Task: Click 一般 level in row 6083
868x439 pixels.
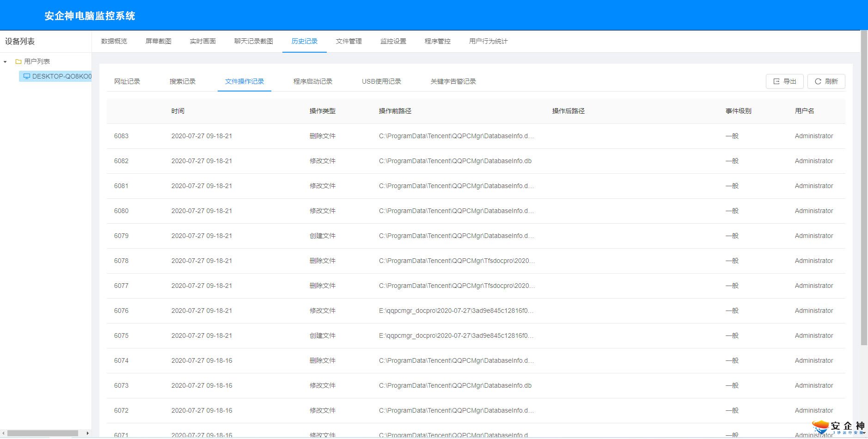Action: click(x=732, y=136)
